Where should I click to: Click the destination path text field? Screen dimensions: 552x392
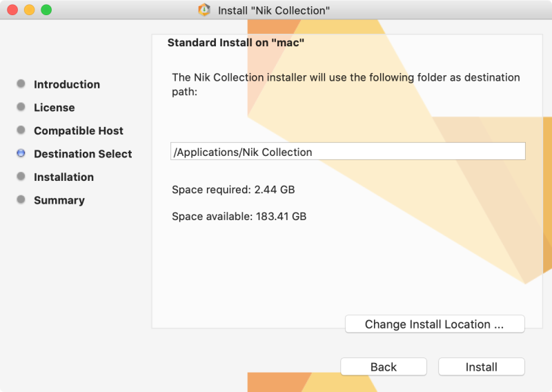click(348, 152)
